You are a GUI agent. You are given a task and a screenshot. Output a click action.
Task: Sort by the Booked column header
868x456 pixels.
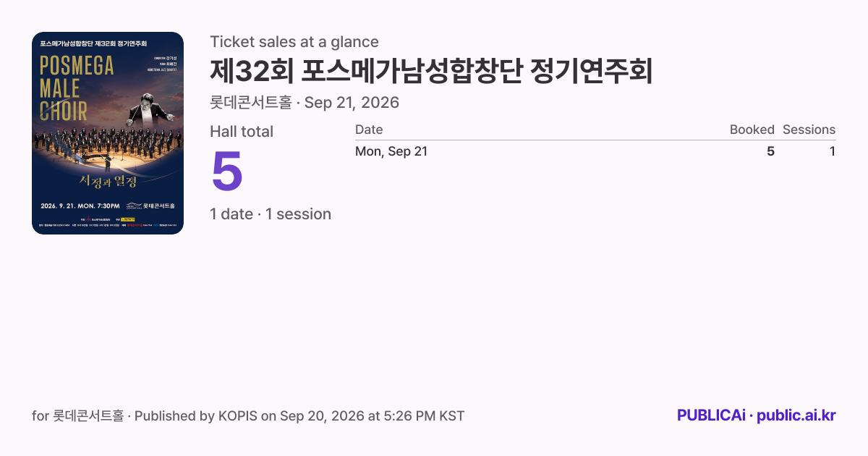coord(752,130)
